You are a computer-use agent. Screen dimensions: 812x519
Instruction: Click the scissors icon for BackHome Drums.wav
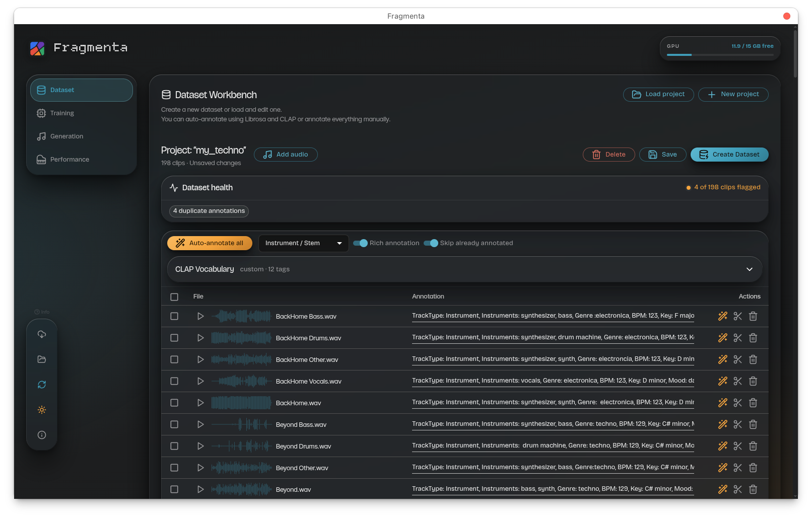[738, 338]
